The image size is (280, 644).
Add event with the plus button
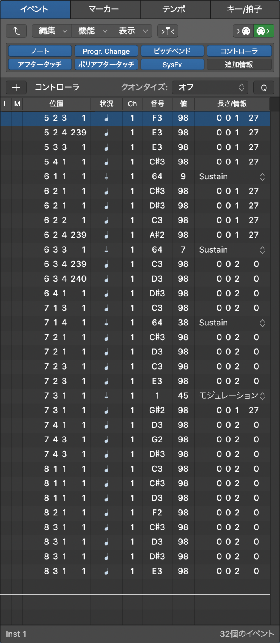pyautogui.click(x=16, y=87)
